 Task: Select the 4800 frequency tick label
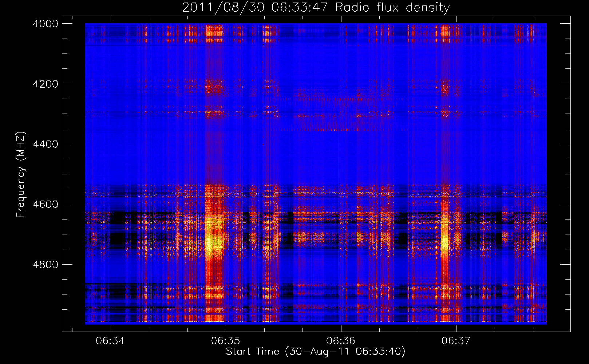click(46, 265)
